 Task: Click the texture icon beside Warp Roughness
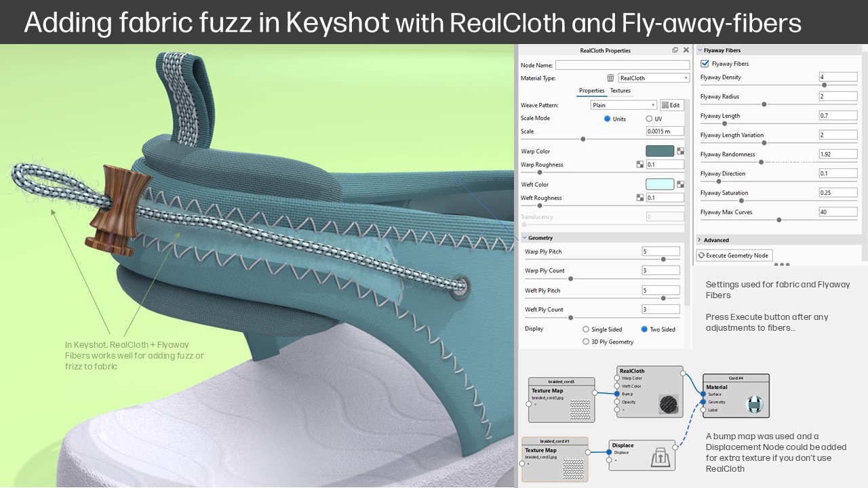639,164
